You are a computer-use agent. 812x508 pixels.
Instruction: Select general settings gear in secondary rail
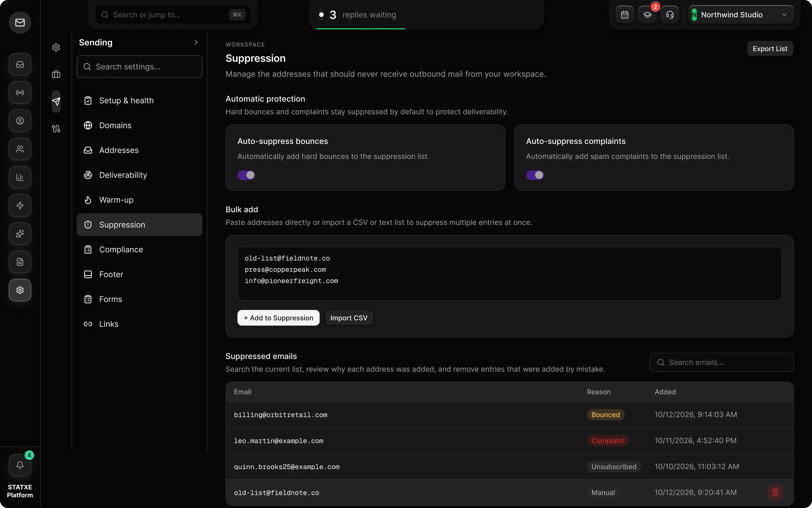coord(56,47)
